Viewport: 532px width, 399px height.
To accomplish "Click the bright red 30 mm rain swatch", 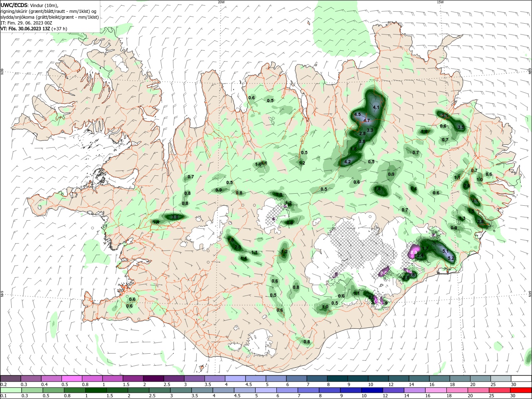I will pos(521,390).
